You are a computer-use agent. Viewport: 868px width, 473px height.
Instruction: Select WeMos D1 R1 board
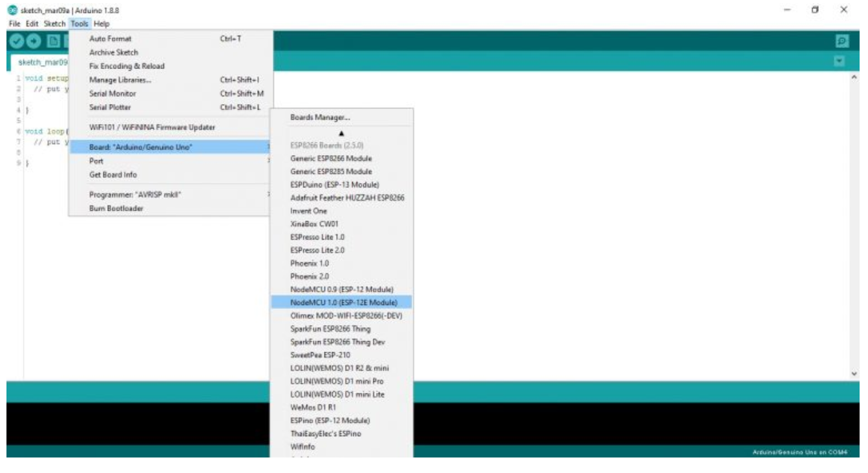coord(341,408)
